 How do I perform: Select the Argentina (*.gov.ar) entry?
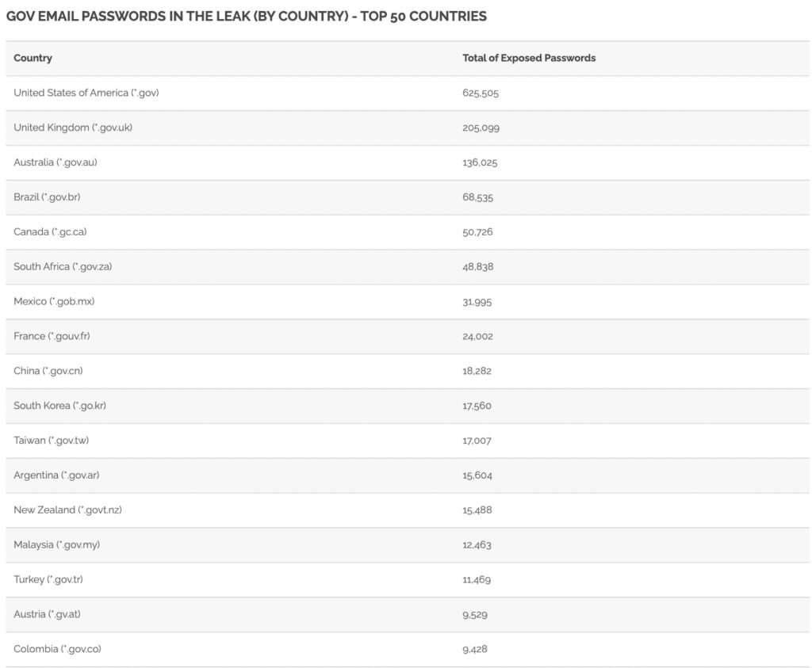pyautogui.click(x=56, y=475)
